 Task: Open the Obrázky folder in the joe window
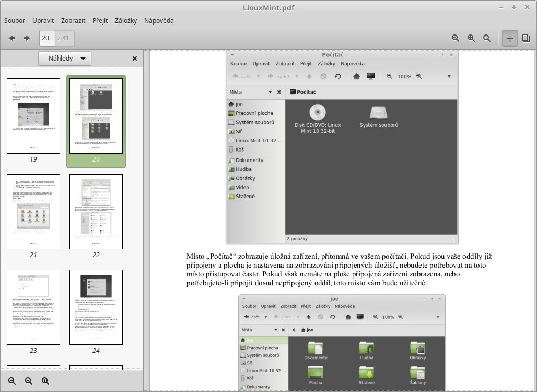click(x=417, y=351)
